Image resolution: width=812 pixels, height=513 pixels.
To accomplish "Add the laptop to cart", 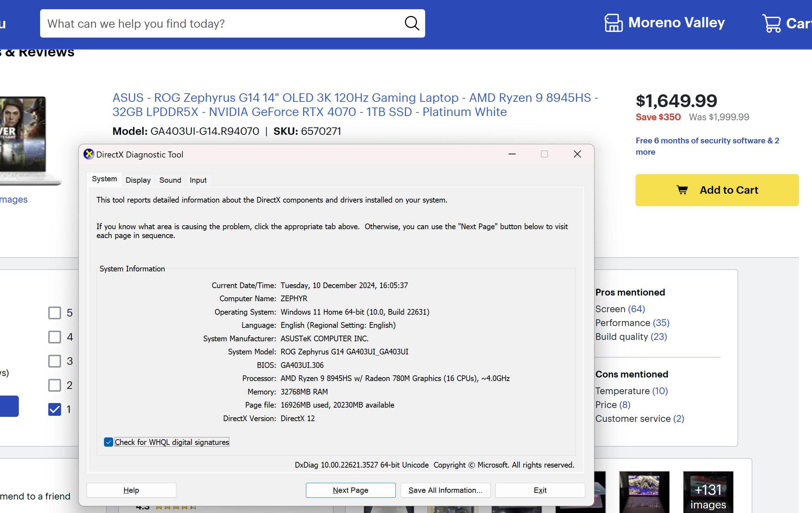I will click(717, 190).
